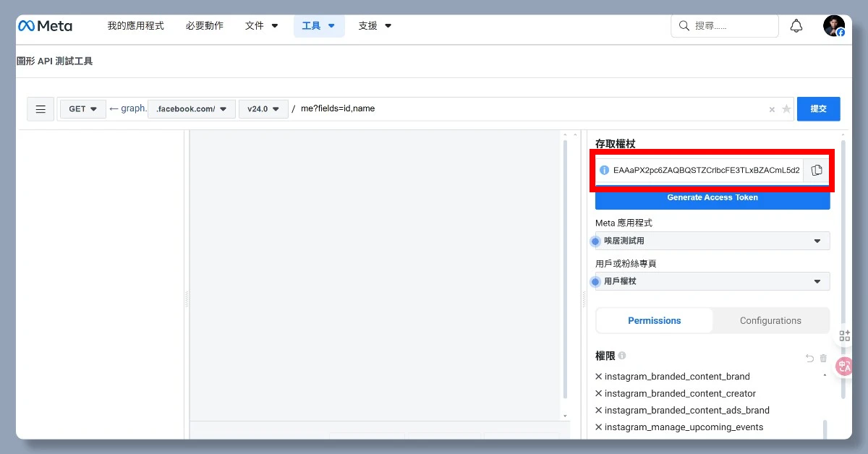
Task: Click the 存取權杖 label
Action: pos(615,144)
